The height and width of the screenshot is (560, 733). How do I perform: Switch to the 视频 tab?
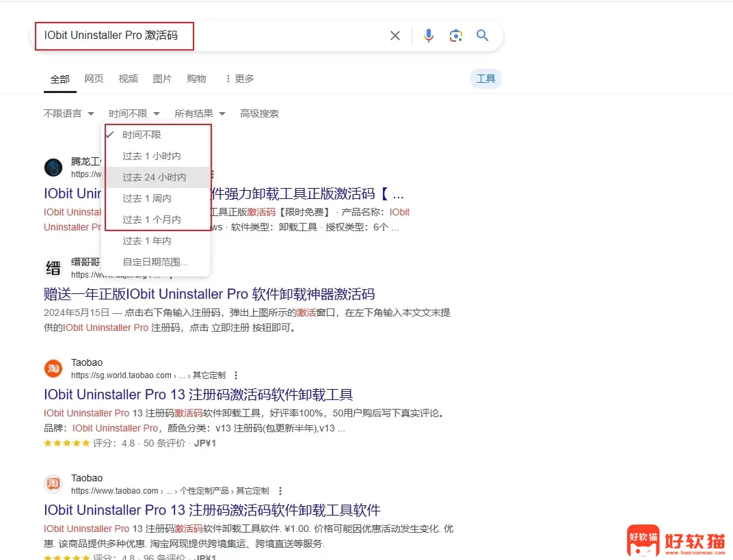[128, 79]
